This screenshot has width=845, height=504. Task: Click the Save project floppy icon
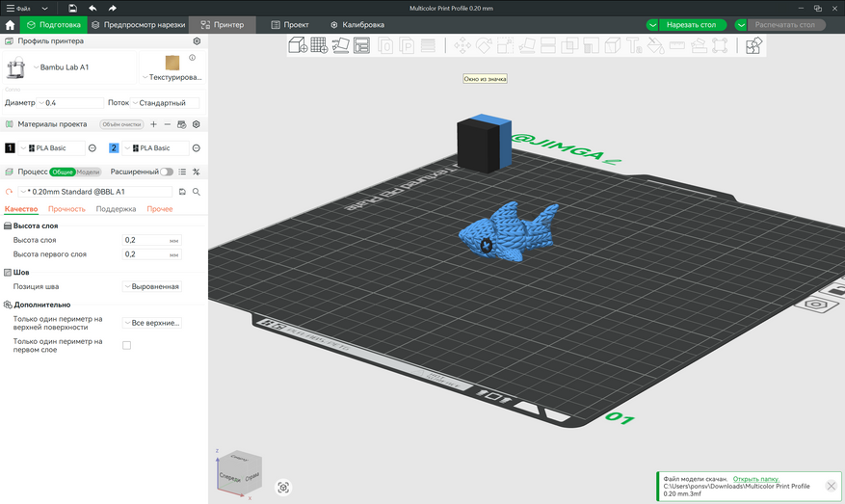[x=72, y=8]
